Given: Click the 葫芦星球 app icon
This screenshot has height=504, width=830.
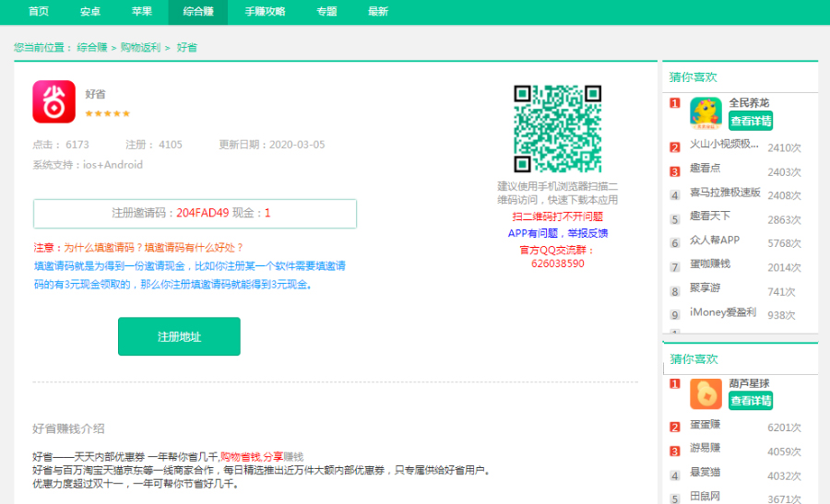Looking at the screenshot, I should [705, 393].
